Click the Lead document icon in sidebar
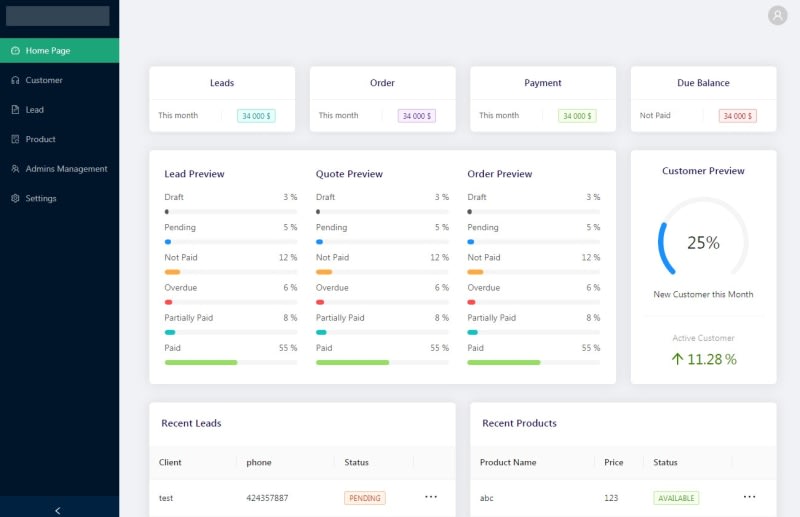The width and height of the screenshot is (800, 517). click(x=15, y=110)
